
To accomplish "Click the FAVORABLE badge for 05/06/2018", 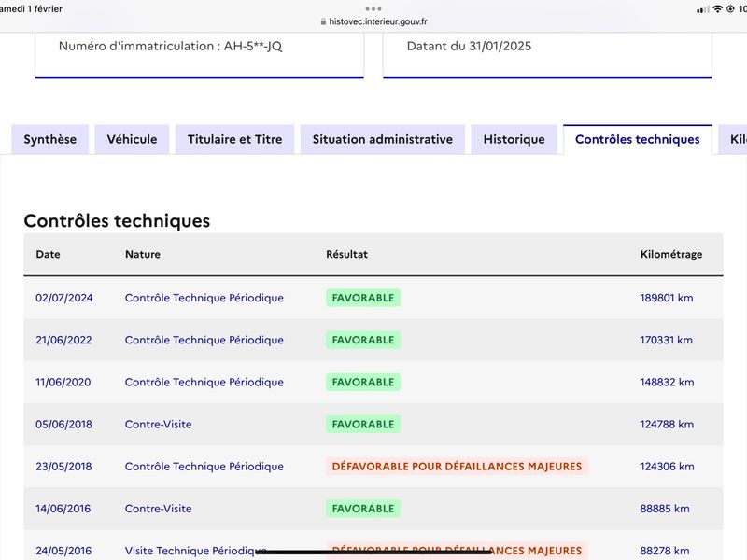I will 363,425.
